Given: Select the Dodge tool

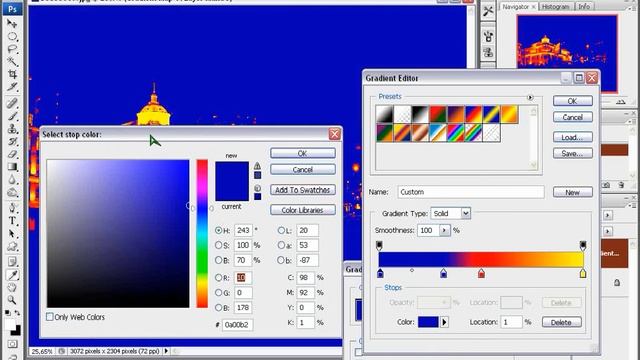Looking at the screenshot, I should (12, 192).
